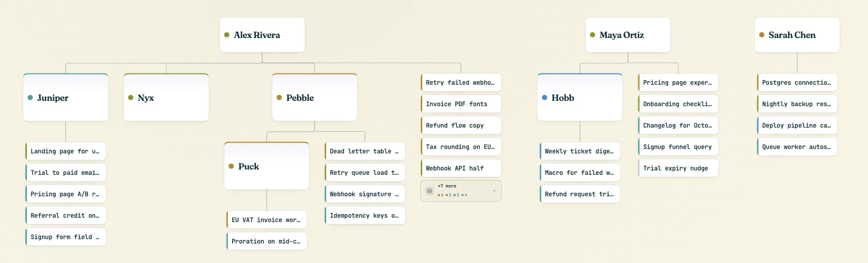Open the Hobb agent node
Screen dimensions: 868x263
coord(580,97)
